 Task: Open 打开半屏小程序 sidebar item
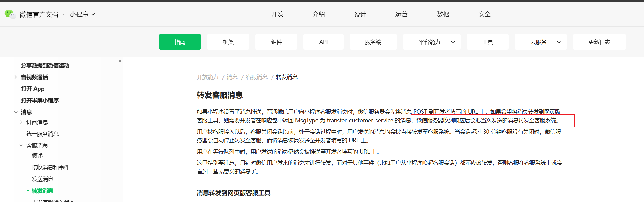point(40,101)
